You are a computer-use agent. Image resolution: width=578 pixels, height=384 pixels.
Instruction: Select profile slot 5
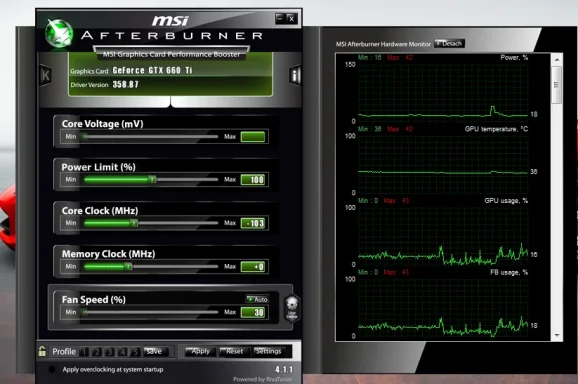pos(135,352)
